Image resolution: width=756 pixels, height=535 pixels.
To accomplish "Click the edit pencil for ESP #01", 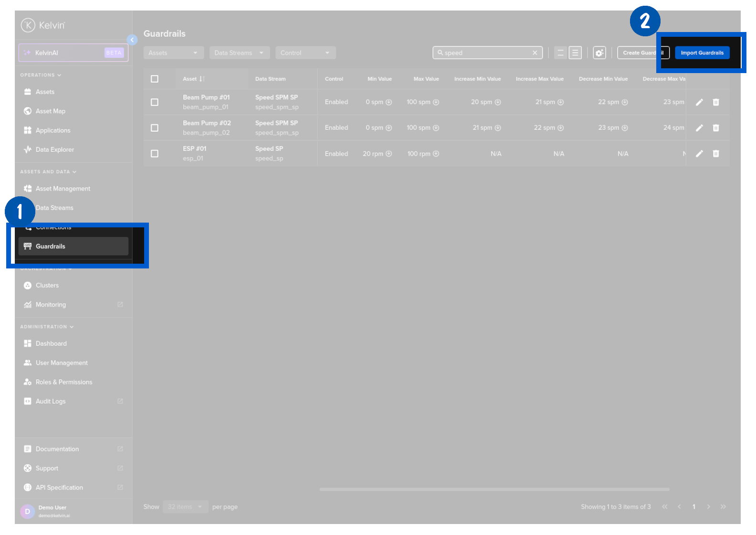I will click(699, 154).
